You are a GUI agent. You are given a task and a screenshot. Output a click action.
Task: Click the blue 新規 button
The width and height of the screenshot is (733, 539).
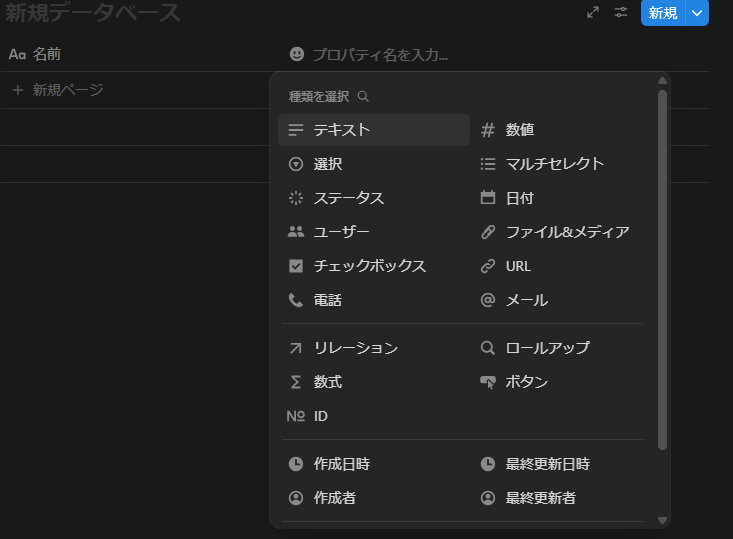point(663,13)
